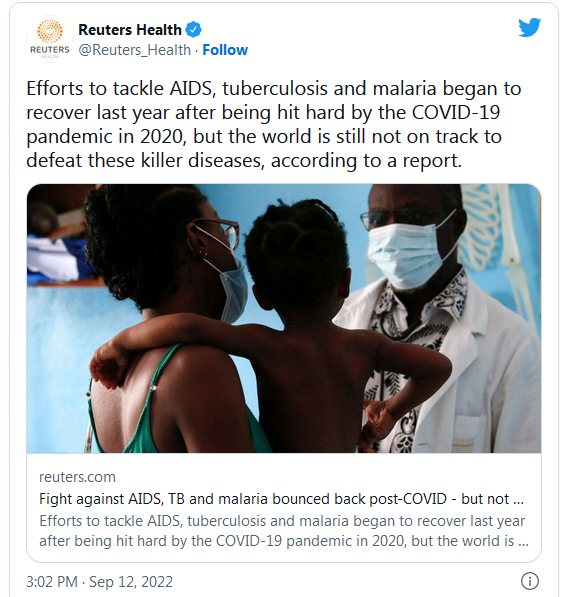Click the blue verified badge
This screenshot has height=597, width=562.
tap(193, 30)
